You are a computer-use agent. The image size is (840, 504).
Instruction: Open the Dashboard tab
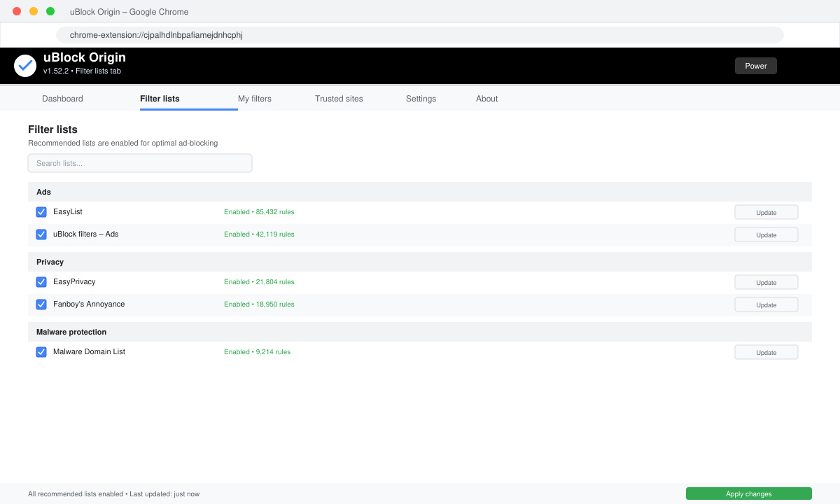62,99
